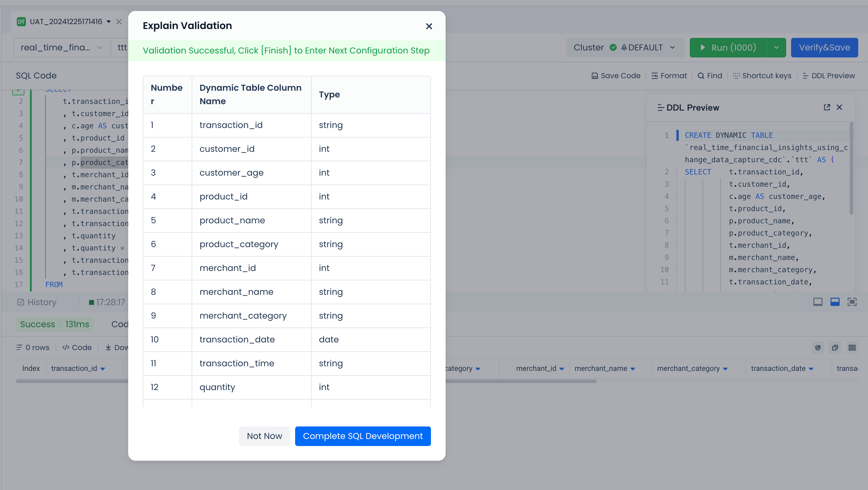Open the column settings icon
This screenshot has width=868, height=490.
pos(852,348)
